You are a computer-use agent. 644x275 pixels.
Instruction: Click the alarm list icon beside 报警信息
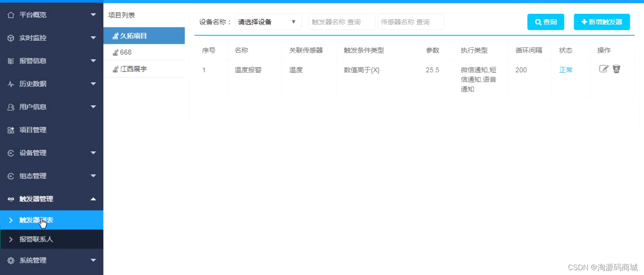point(11,61)
